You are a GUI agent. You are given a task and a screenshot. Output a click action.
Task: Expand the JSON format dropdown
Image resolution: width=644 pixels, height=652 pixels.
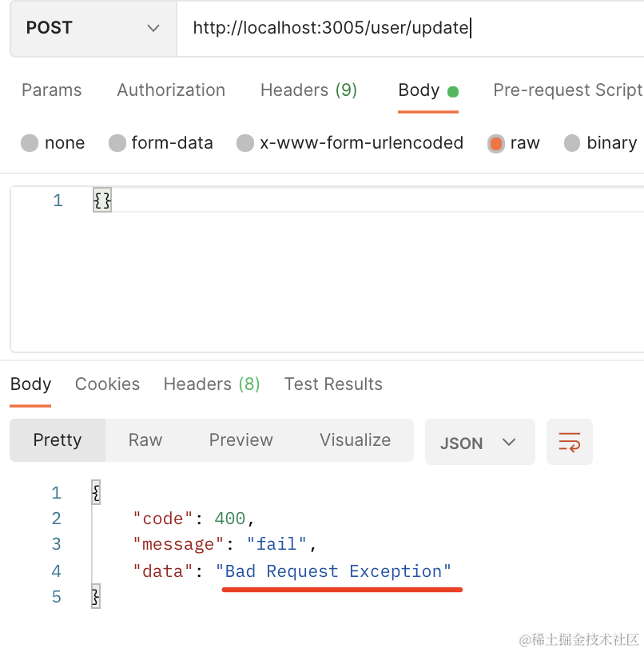479,443
